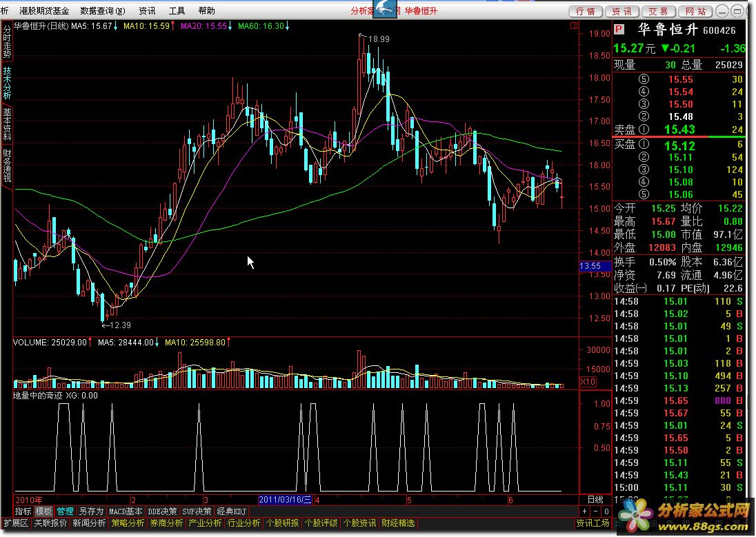Click the small red panel icon above the price axis

[574, 26]
